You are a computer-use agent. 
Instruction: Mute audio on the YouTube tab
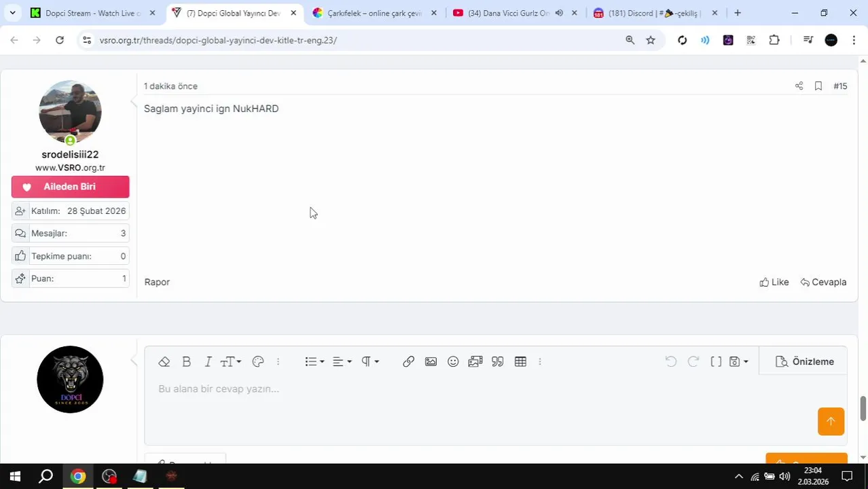[x=559, y=13]
